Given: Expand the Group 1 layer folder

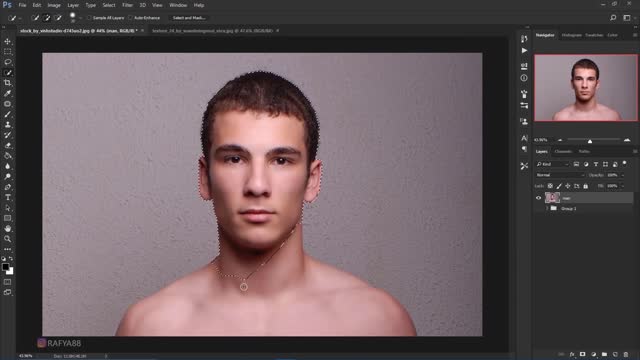Looking at the screenshot, I should [547, 209].
